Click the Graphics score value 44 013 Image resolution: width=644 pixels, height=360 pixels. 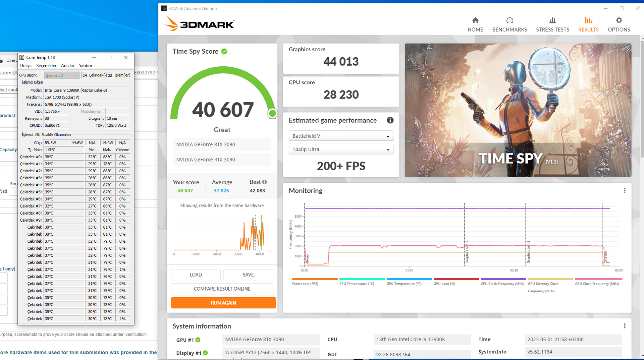(341, 62)
